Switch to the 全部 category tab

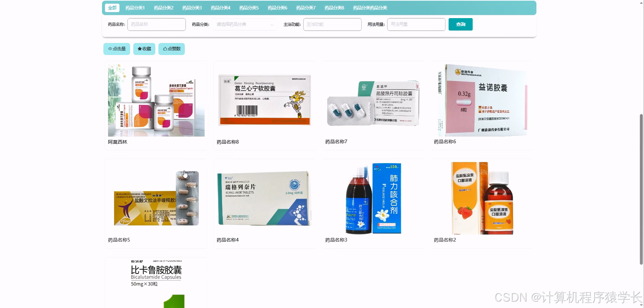click(112, 7)
